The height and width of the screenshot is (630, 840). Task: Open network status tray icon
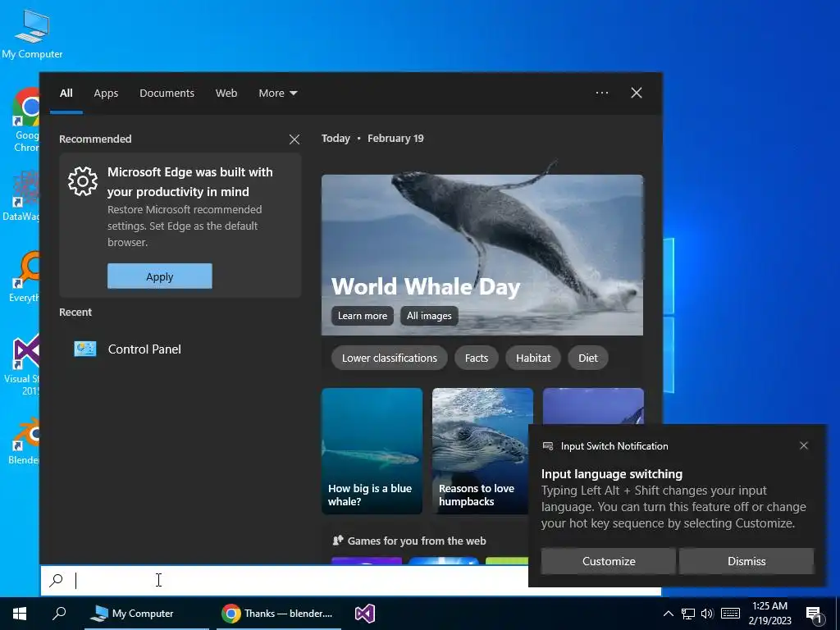pos(688,614)
